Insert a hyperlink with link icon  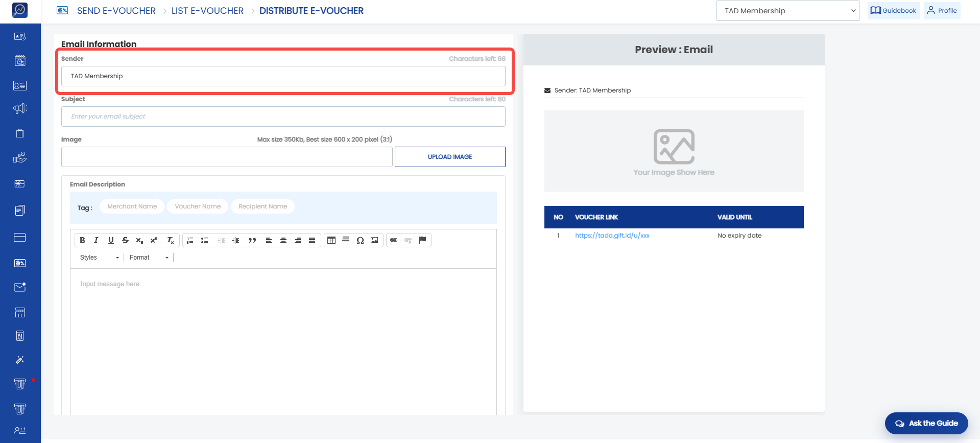[x=394, y=240]
